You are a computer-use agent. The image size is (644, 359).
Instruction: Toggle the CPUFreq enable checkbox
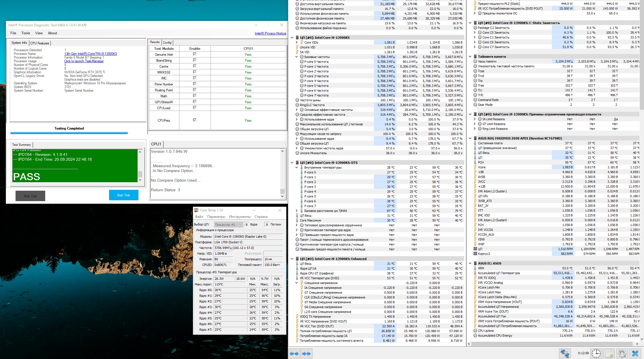click(194, 120)
